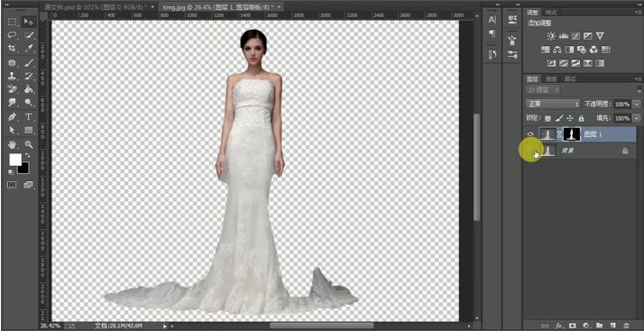Open the blend mode dropdown showing 正常
The width and height of the screenshot is (644, 331).
(553, 104)
